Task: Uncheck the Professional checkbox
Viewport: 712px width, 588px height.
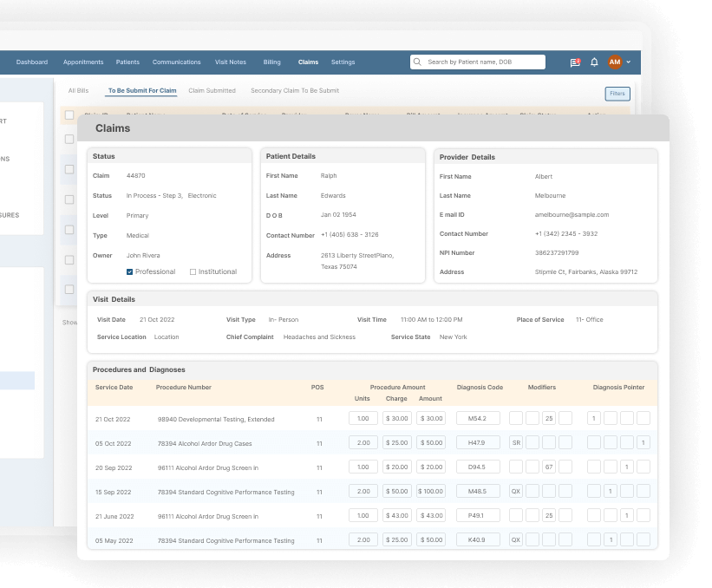Action: [130, 271]
